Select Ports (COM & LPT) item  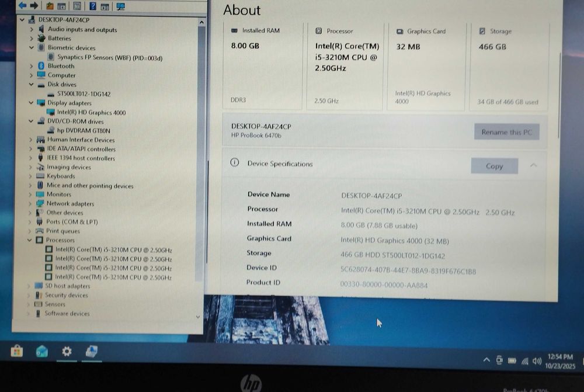tap(72, 222)
